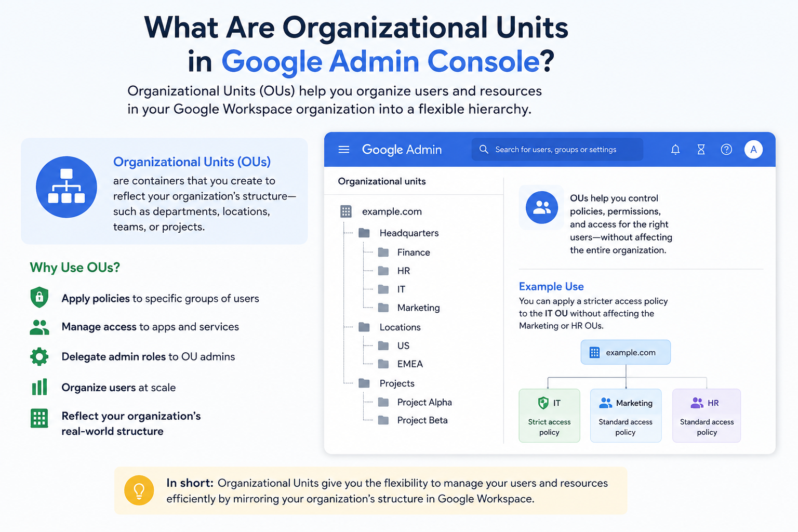Click the Project Alpha folder icon
Screen dimensions: 798x532
coord(383,402)
